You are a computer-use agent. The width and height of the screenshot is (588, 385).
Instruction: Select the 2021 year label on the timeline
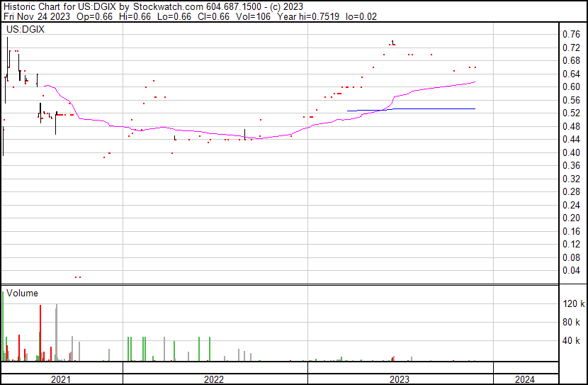[x=61, y=379]
